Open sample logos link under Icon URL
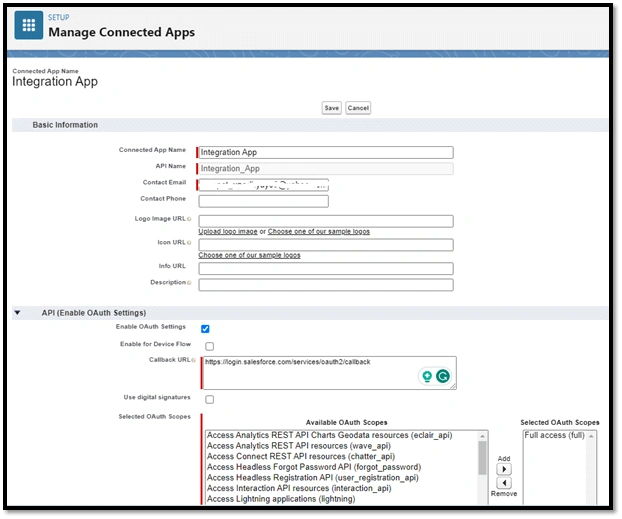The image size is (622, 519). [249, 255]
